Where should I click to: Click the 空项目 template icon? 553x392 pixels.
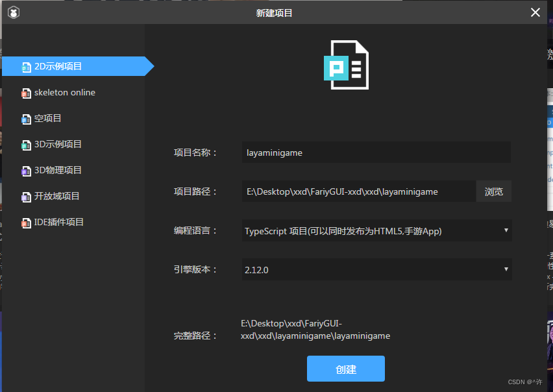[26, 119]
